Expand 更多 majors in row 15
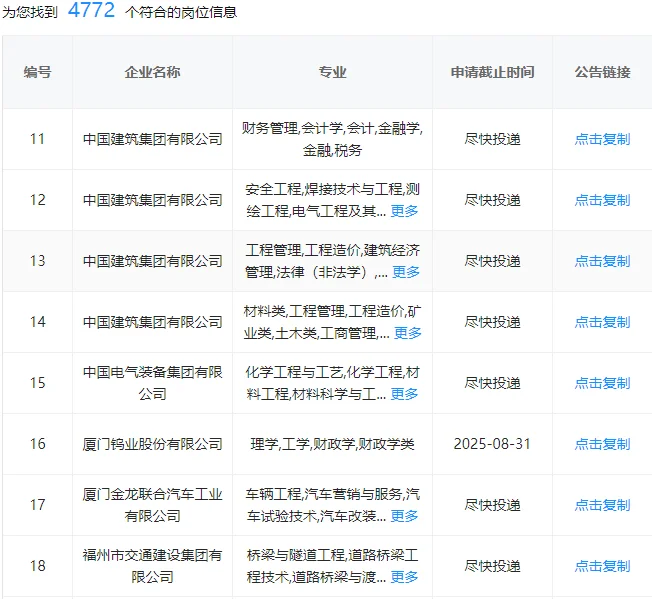The width and height of the screenshot is (652, 599). tap(404, 394)
